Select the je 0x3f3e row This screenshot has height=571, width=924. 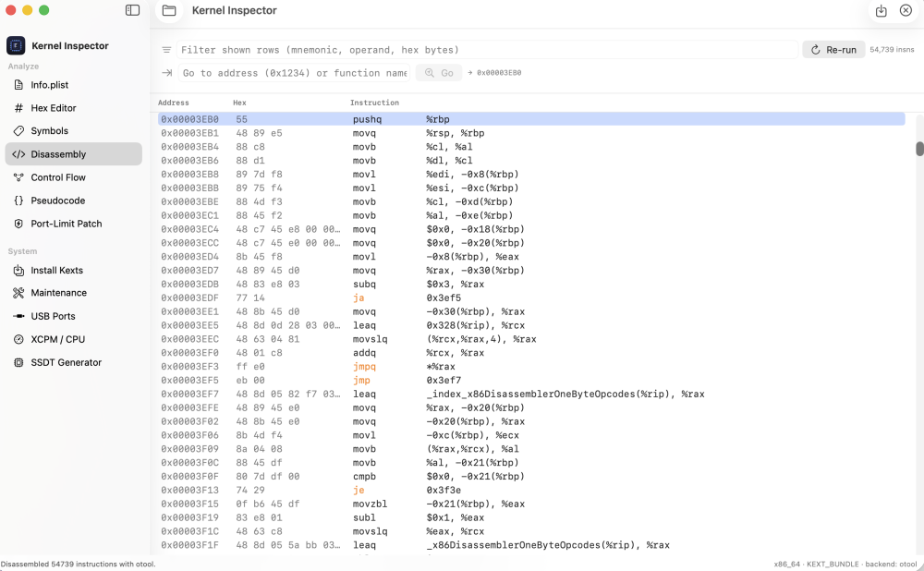click(531, 491)
